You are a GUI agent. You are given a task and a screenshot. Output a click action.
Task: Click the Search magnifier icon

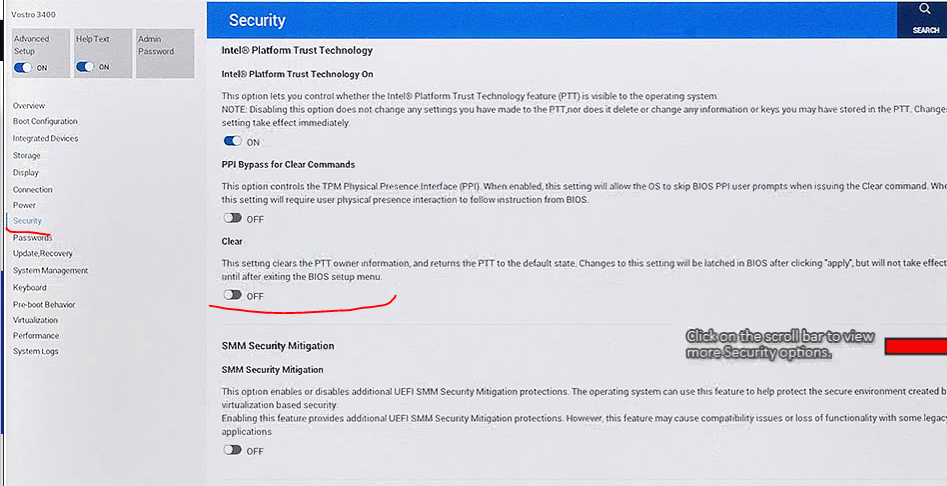click(925, 9)
